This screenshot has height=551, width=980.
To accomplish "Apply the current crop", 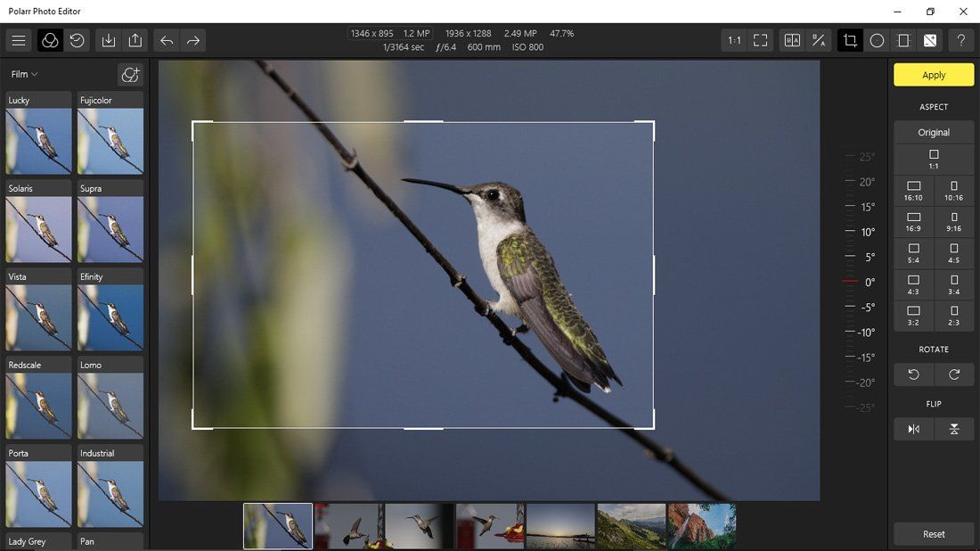I will 933,75.
